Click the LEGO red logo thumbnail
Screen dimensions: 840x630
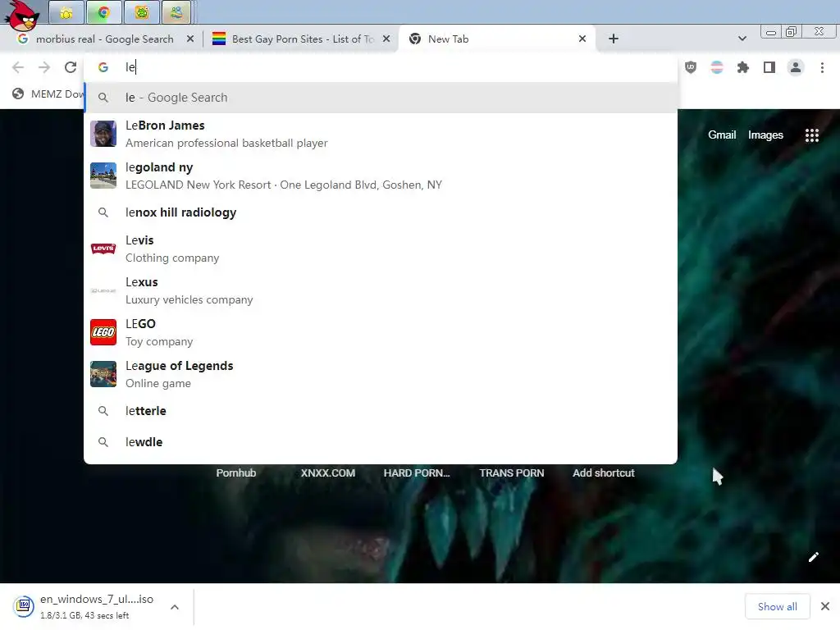pos(103,333)
